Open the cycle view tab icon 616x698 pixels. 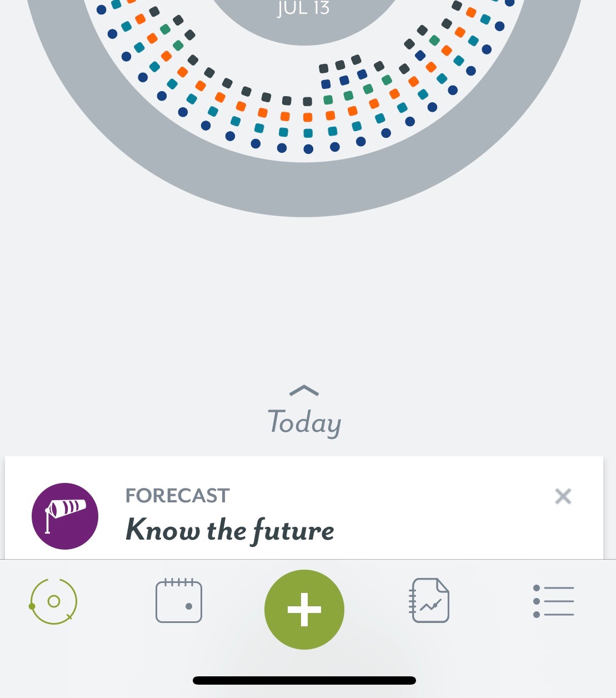[53, 601]
